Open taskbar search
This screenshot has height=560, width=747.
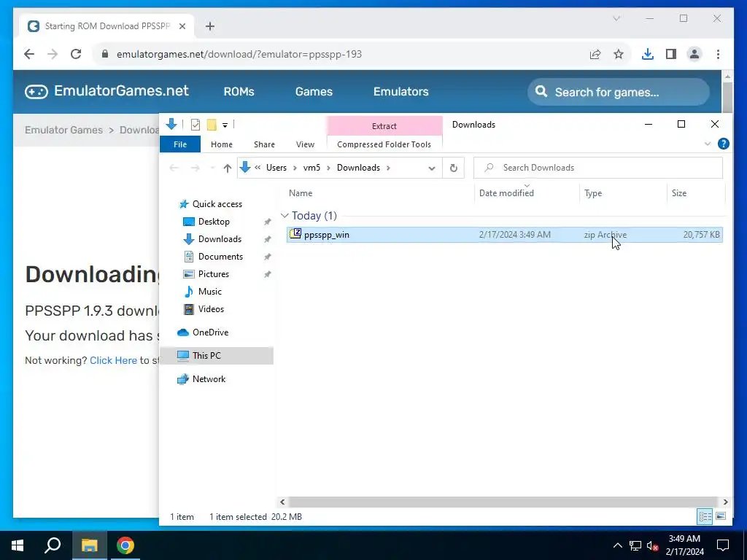point(53,545)
